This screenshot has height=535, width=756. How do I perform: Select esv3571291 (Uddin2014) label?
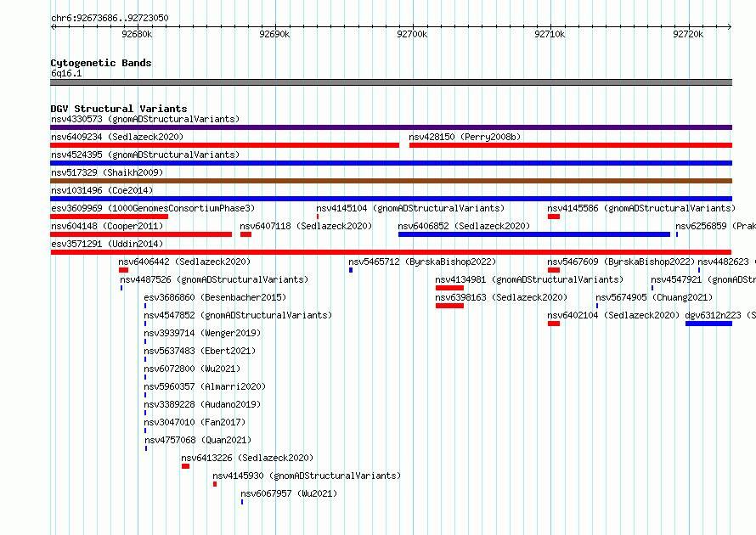pyautogui.click(x=107, y=244)
